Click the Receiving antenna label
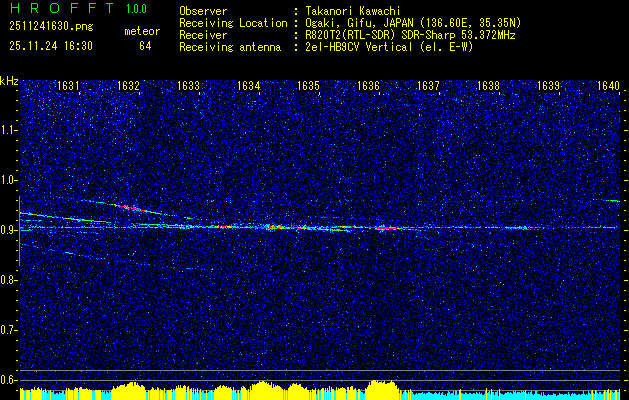629x400 pixels. point(230,47)
